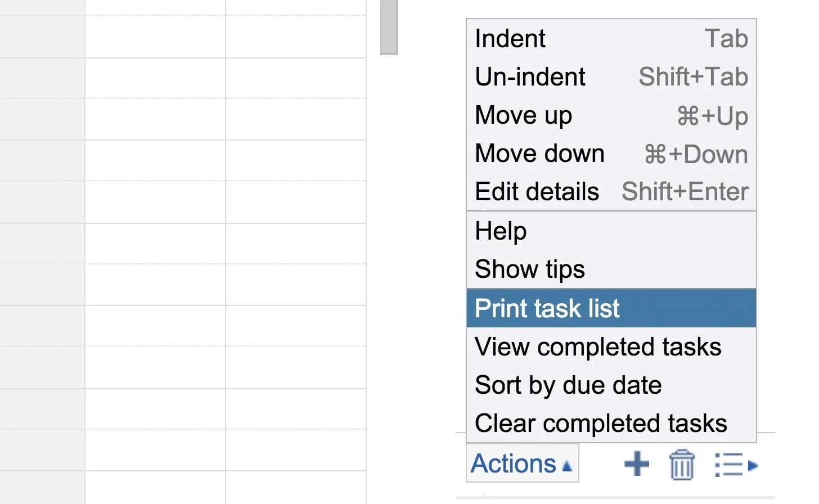Click the gray row header at the top left
The image size is (819, 504).
42,29
